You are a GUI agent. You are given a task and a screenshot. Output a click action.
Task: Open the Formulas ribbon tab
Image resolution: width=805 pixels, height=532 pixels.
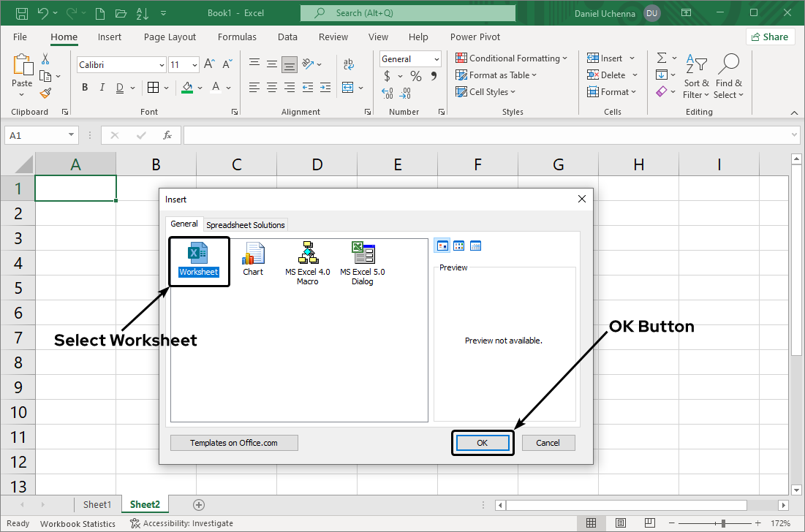point(237,37)
